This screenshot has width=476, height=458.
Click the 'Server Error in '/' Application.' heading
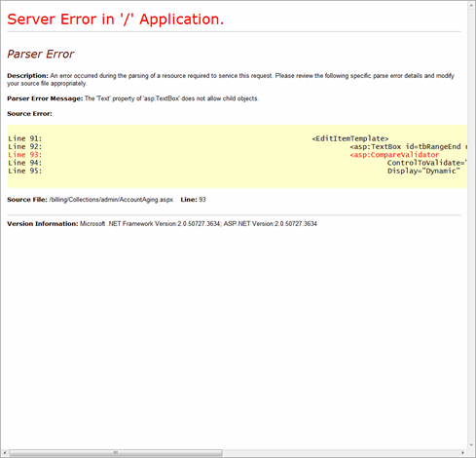(116, 19)
